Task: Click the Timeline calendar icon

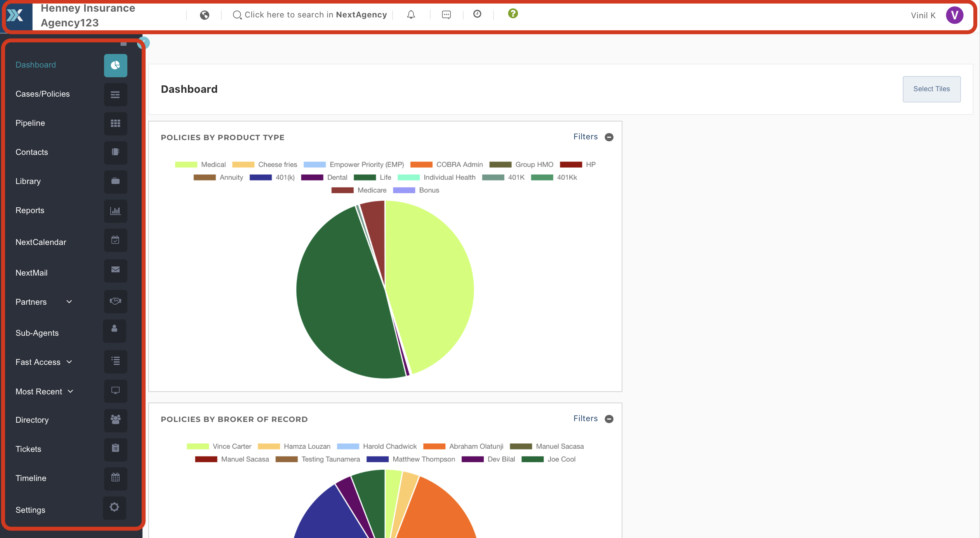Action: (115, 479)
